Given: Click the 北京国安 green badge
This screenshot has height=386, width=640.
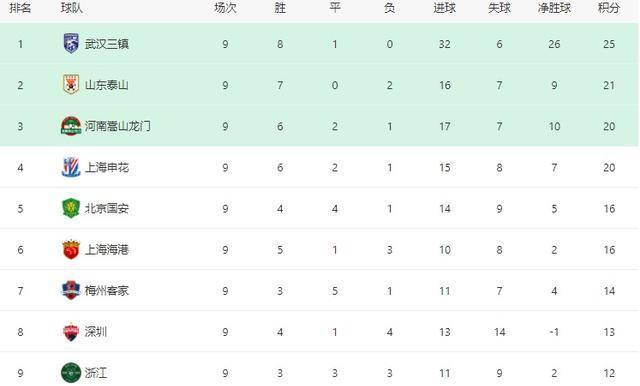Looking at the screenshot, I should [71, 209].
